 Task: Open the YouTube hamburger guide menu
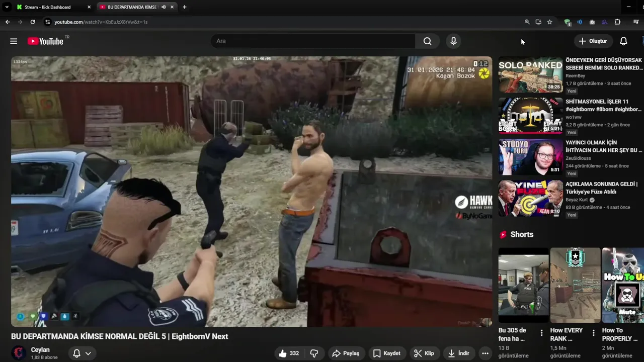14,41
